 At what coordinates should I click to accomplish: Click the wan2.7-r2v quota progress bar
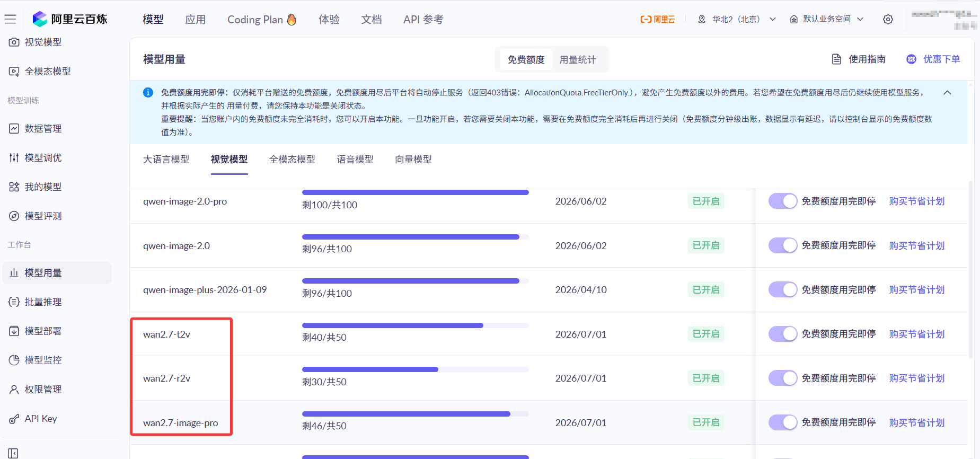[416, 369]
